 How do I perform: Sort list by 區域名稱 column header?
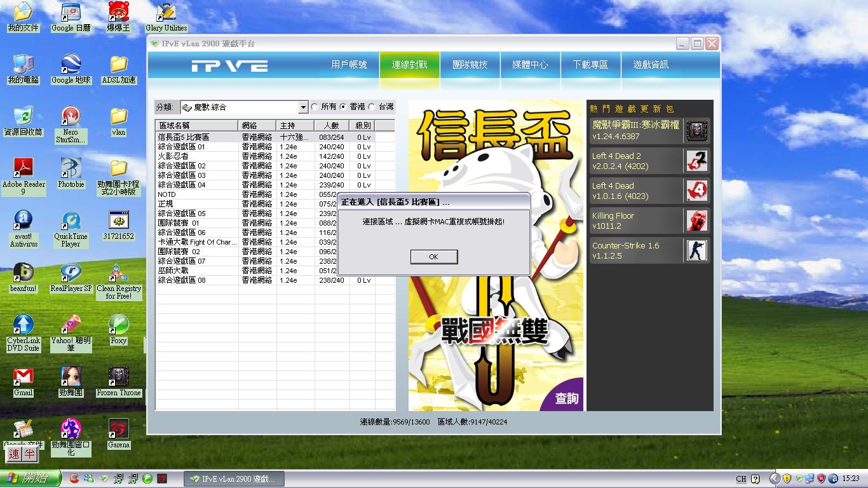click(196, 125)
